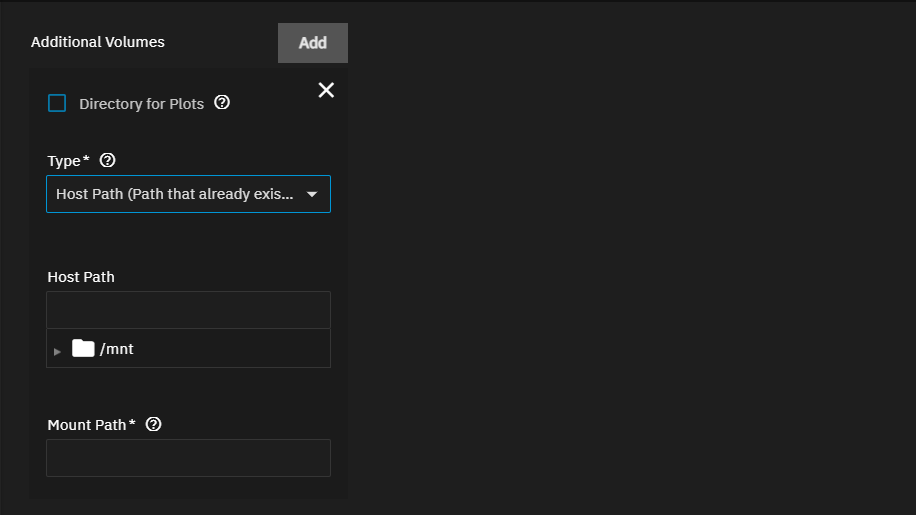This screenshot has width=916, height=515.
Task: Select the /mnt path entry
Action: point(117,349)
